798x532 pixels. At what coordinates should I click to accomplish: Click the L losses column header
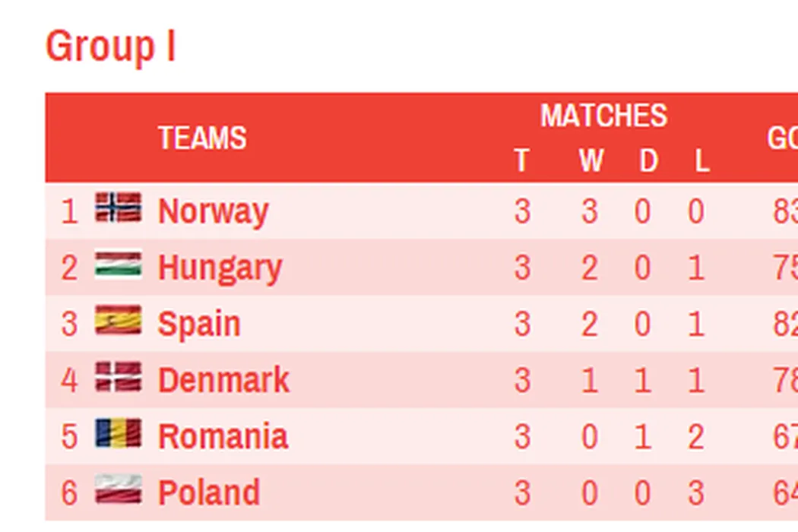[x=701, y=161]
